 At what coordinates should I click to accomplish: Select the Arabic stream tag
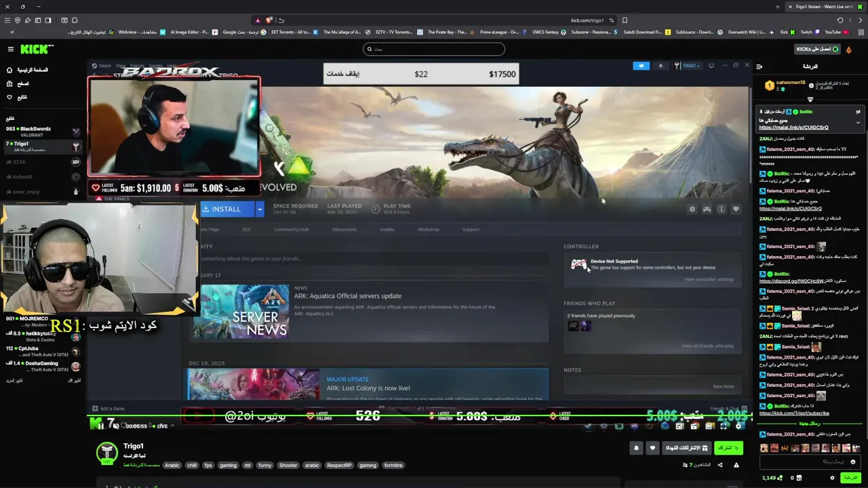[172, 466]
